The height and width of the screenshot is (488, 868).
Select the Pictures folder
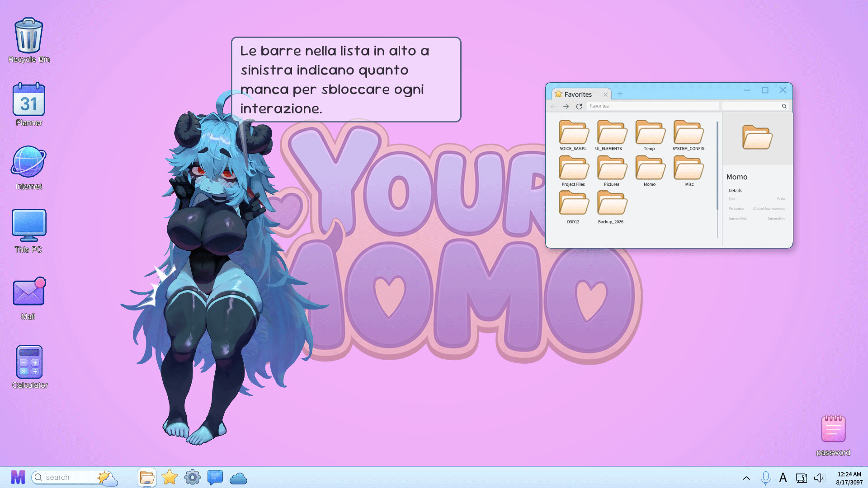[x=612, y=171]
